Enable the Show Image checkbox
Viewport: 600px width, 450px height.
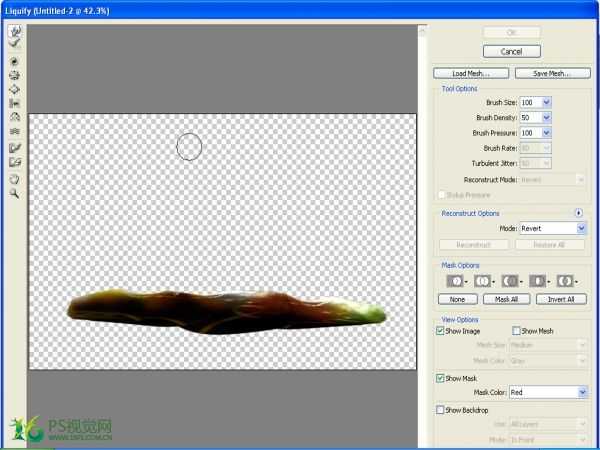440,331
